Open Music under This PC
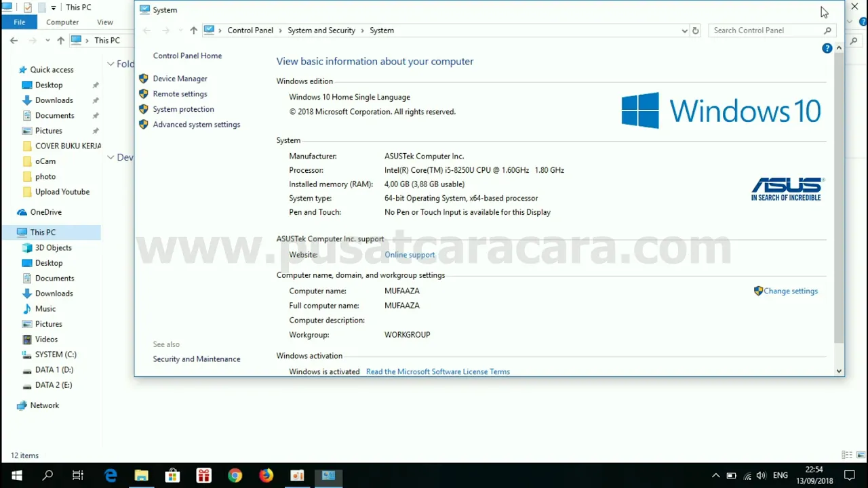The width and height of the screenshot is (868, 488). pyautogui.click(x=45, y=308)
